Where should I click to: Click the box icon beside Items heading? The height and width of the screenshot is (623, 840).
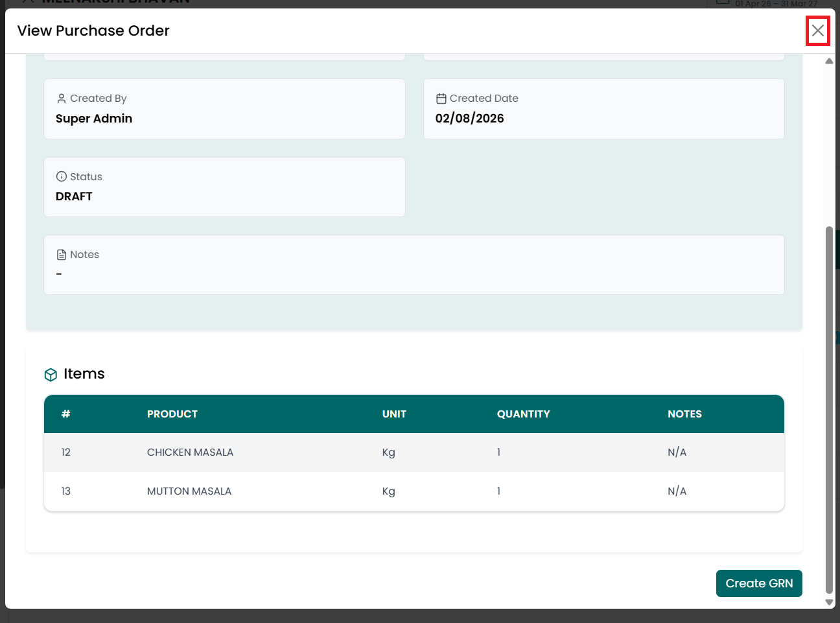coord(51,375)
